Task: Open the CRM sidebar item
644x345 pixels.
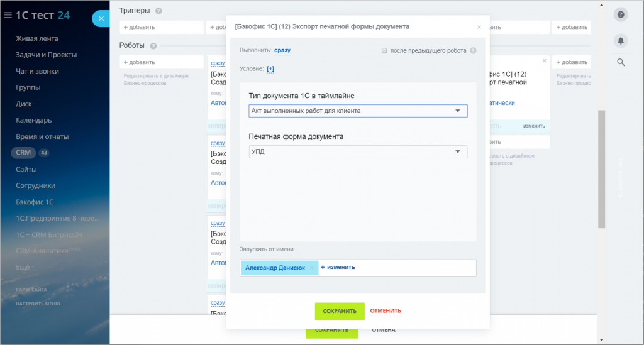Action: 23,153
